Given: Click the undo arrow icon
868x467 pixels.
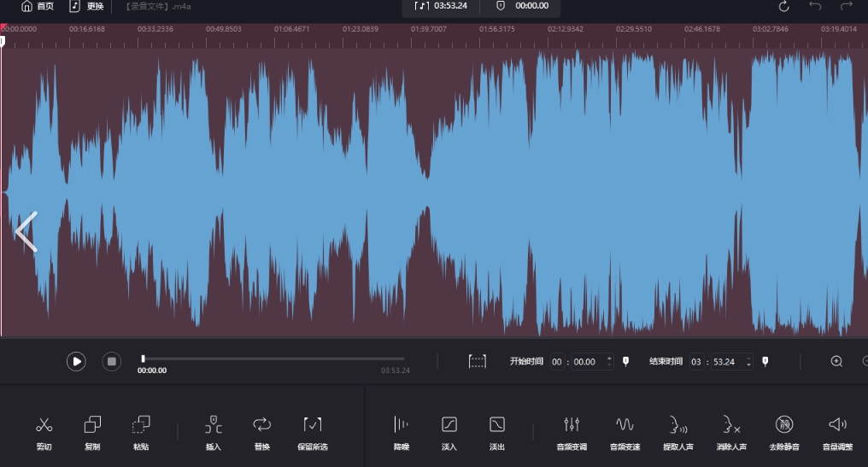Looking at the screenshot, I should (815, 6).
